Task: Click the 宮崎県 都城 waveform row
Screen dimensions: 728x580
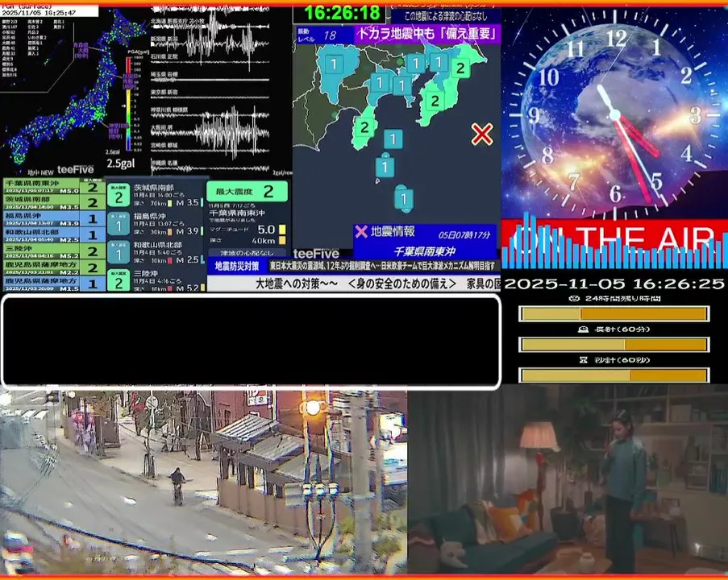Action: pyautogui.click(x=210, y=147)
